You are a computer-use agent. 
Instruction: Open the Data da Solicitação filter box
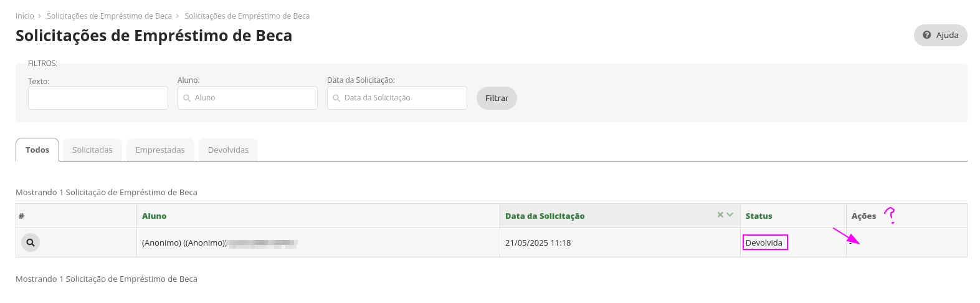coord(397,98)
